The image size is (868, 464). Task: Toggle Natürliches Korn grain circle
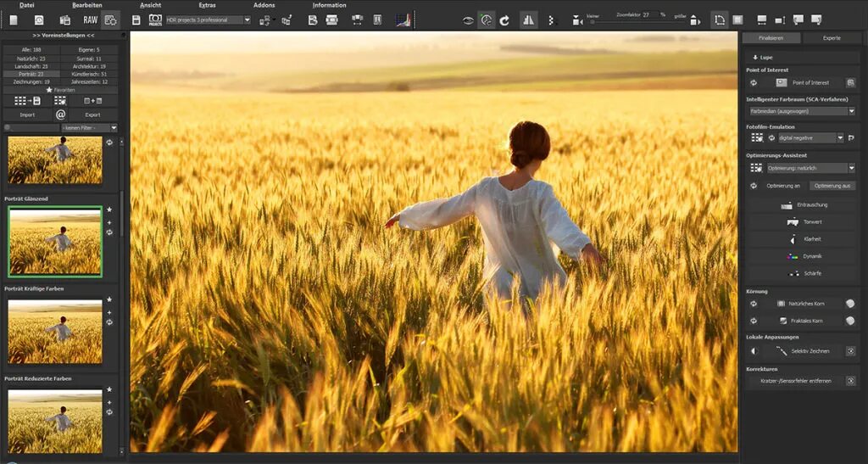pyautogui.click(x=849, y=304)
